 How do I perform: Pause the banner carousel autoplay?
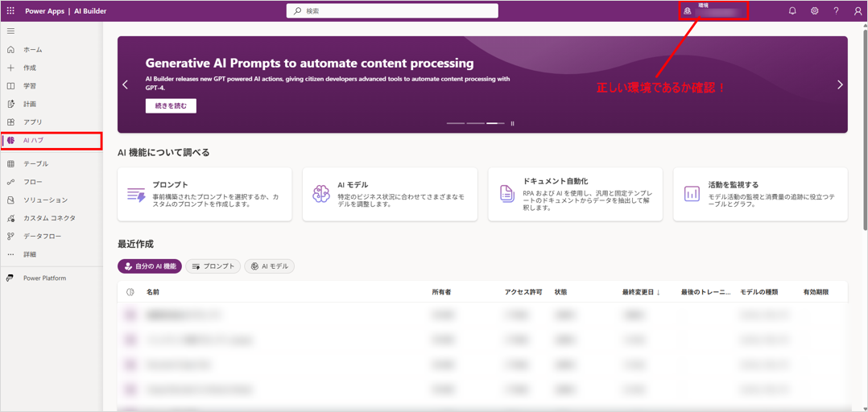click(512, 124)
